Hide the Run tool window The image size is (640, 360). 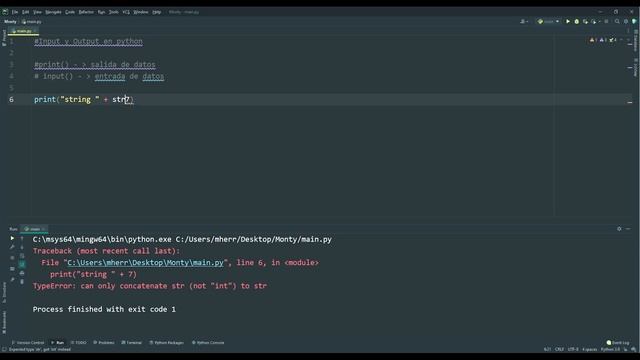[628, 229]
